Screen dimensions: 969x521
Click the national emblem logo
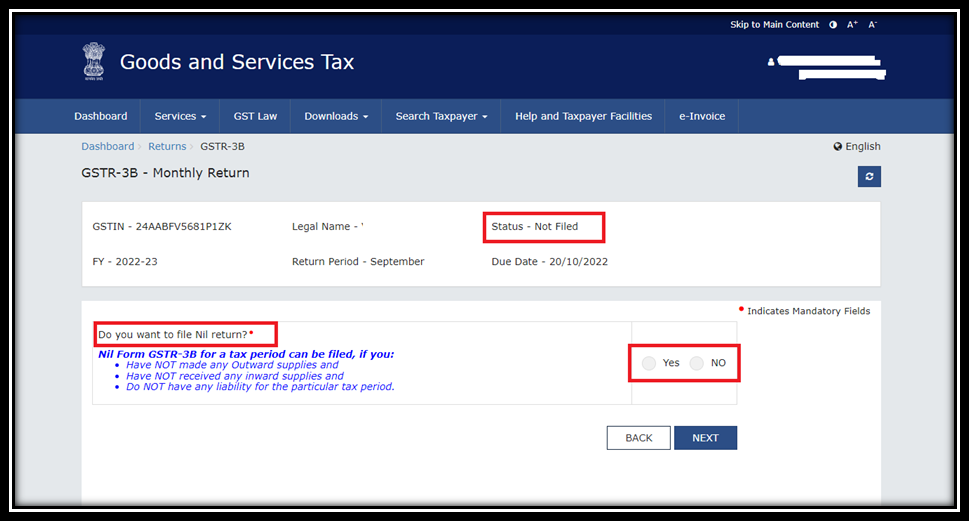point(94,61)
